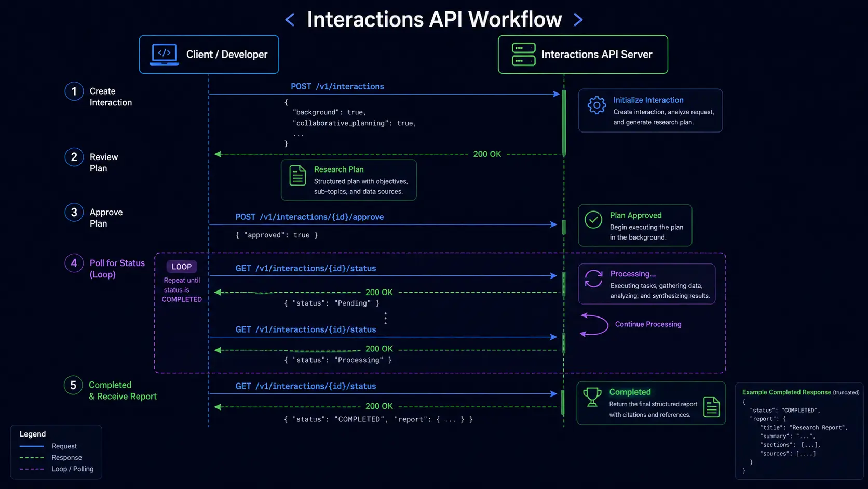Click the Initialize Interaction heading
Screen dimensions: 868x489
pyautogui.click(x=648, y=100)
